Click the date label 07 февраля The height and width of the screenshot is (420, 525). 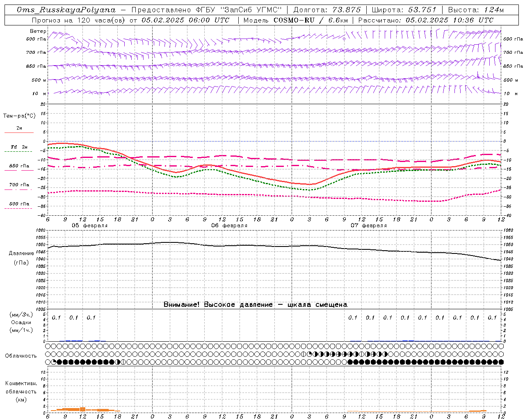tap(369, 226)
